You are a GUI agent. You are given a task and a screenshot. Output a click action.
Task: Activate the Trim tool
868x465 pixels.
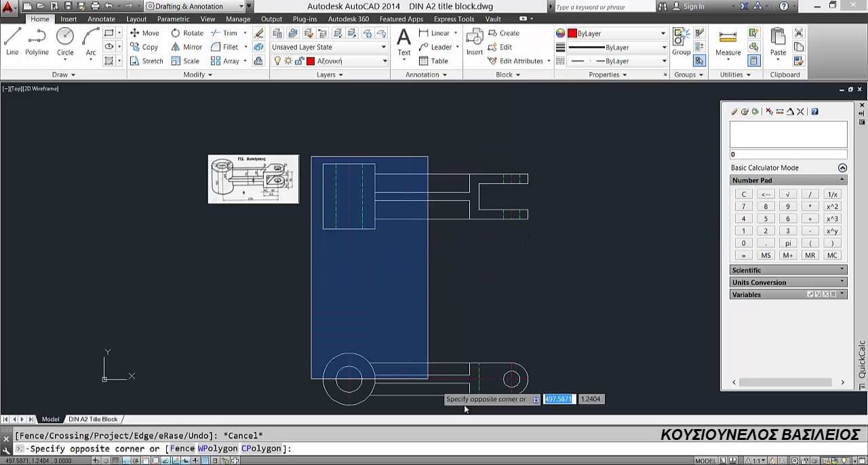point(224,33)
